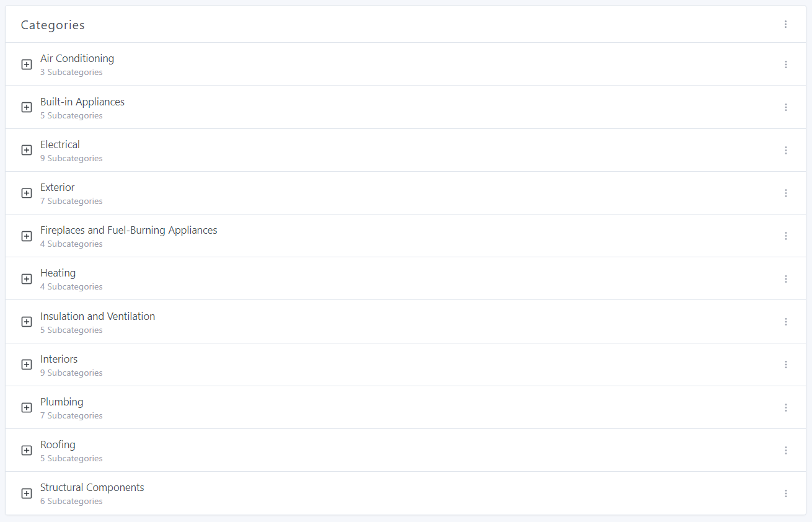Expand the Built-in Appliances plus icon
The height and width of the screenshot is (522, 812).
tap(27, 107)
